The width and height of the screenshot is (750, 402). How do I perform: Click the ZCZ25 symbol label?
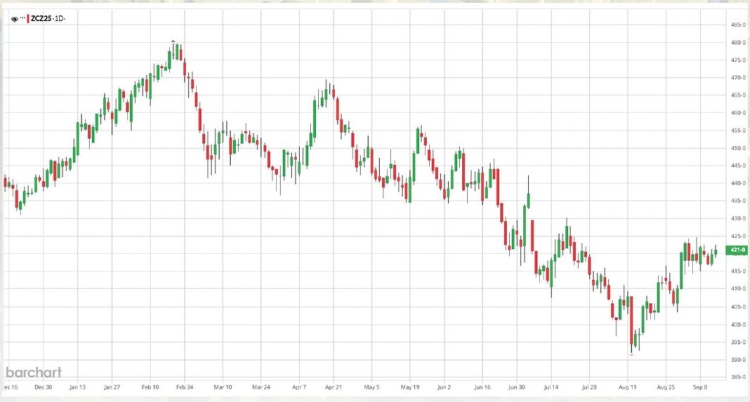(43, 18)
